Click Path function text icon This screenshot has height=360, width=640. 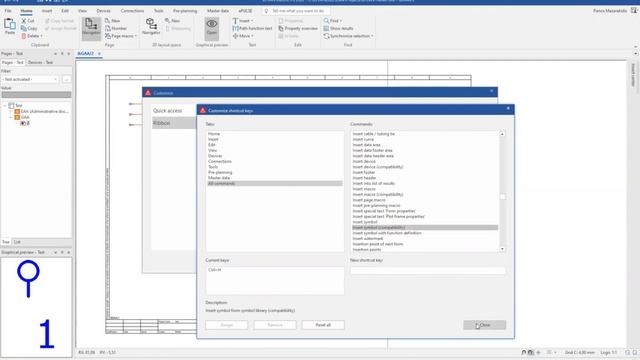(x=235, y=28)
